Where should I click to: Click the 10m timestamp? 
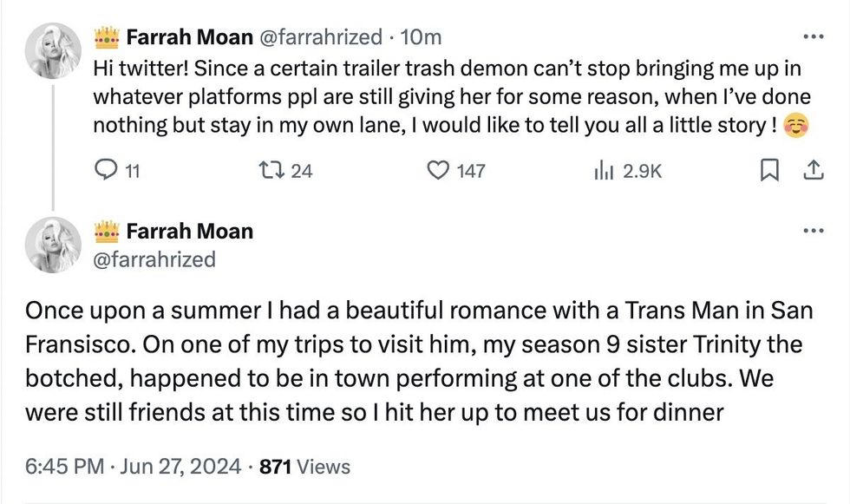click(x=423, y=37)
